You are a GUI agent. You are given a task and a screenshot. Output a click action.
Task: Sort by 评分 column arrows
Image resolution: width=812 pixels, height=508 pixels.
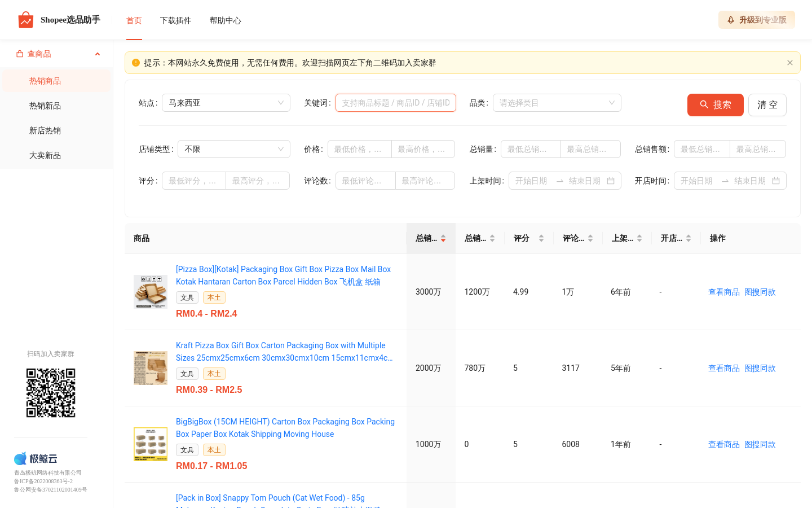[541, 238]
